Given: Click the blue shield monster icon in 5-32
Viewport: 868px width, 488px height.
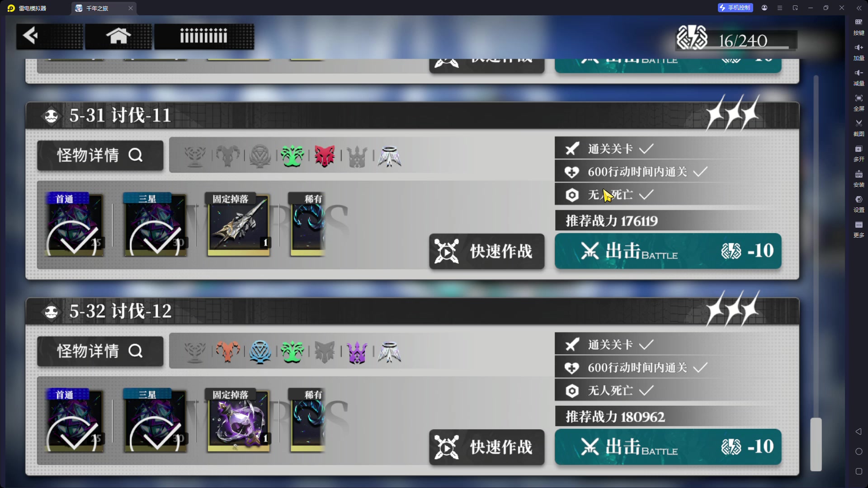Looking at the screenshot, I should [260, 352].
